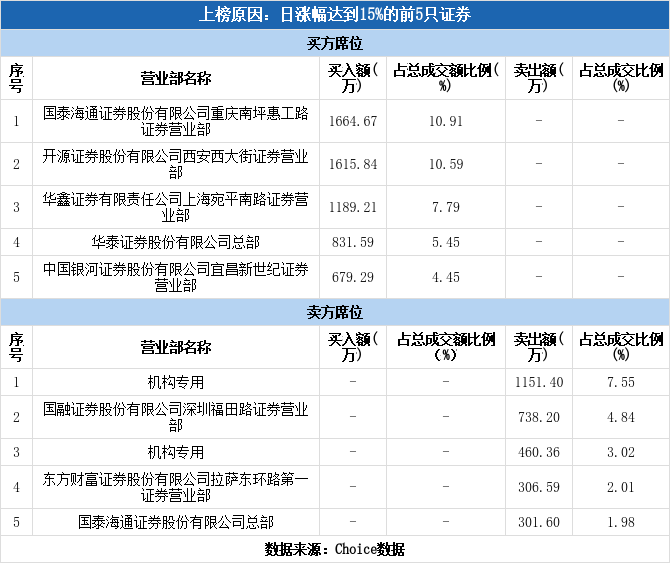Select sell amount 738.20

point(539,417)
